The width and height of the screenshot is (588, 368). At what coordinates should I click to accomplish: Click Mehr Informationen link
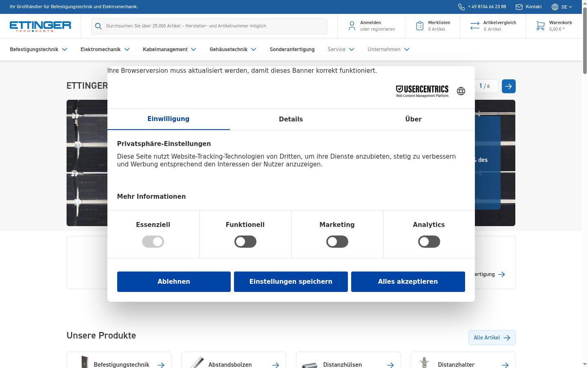click(151, 197)
